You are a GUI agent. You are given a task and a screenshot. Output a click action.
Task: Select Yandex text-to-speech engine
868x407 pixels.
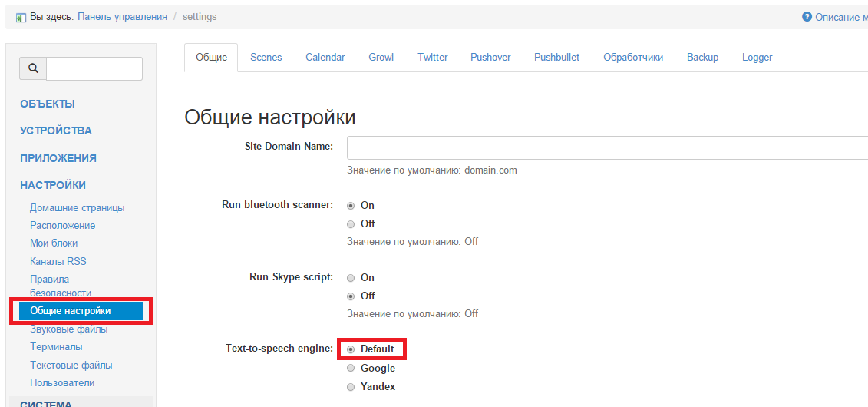coord(351,387)
